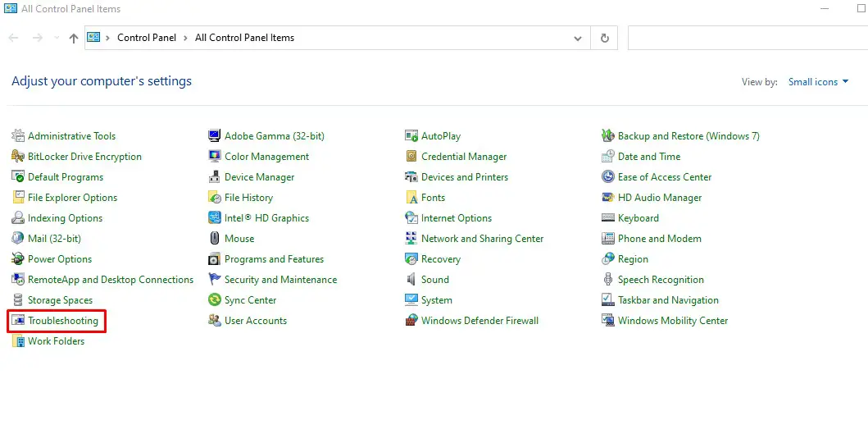Click the Refresh button beside address bar
Image resolution: width=868 pixels, height=443 pixels.
coord(605,38)
